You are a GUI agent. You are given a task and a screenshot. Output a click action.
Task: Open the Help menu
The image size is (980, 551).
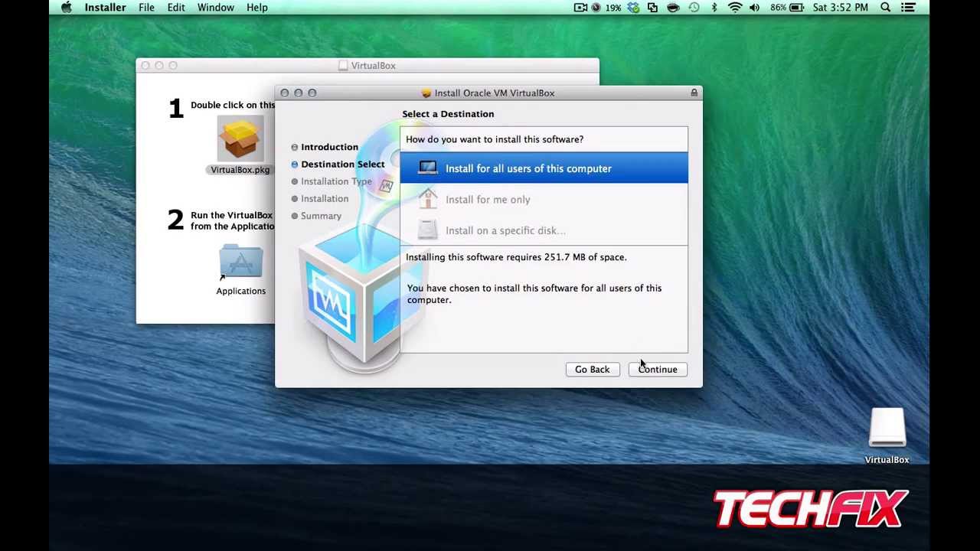257,8
